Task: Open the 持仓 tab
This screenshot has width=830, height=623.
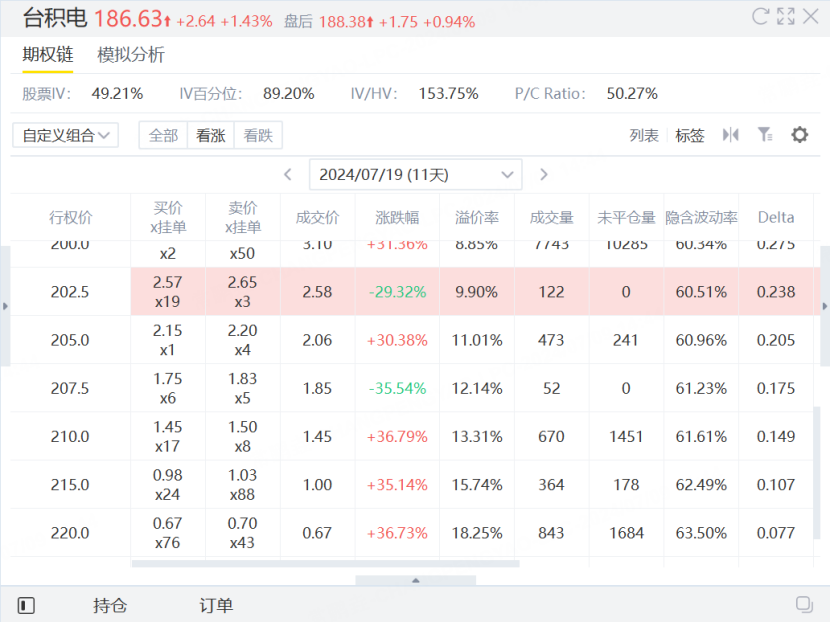Action: click(110, 605)
